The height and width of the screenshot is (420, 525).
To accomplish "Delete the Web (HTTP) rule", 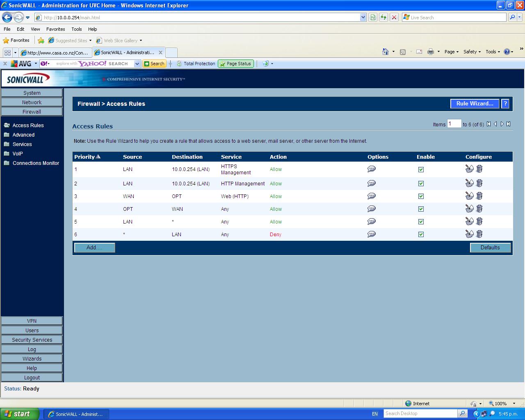I will click(479, 196).
